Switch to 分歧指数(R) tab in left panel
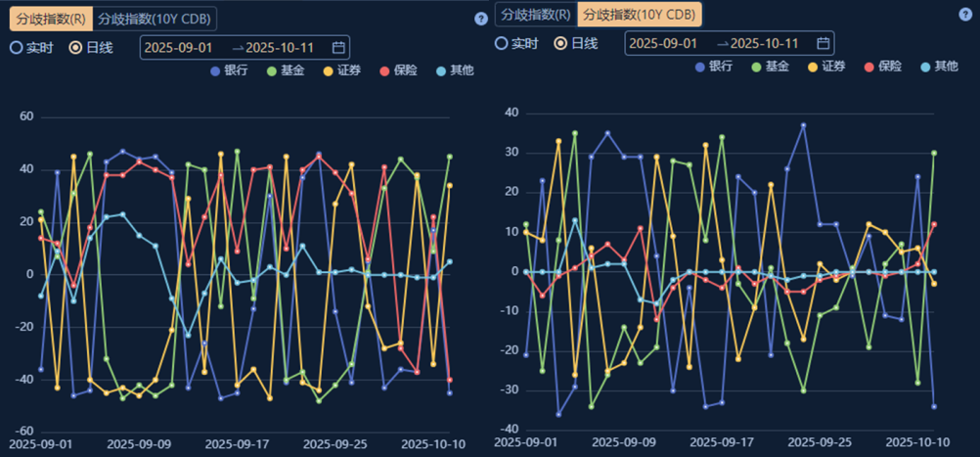The height and width of the screenshot is (457, 980). click(x=51, y=19)
